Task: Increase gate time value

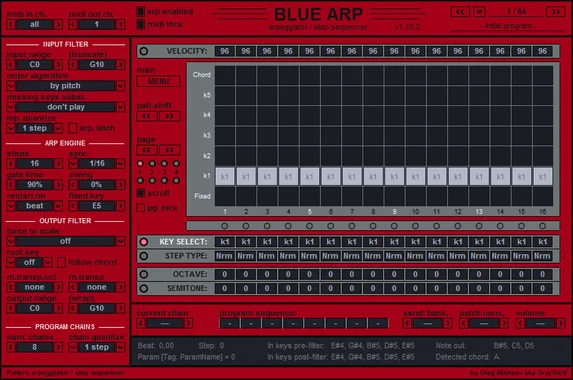Action: (58, 185)
